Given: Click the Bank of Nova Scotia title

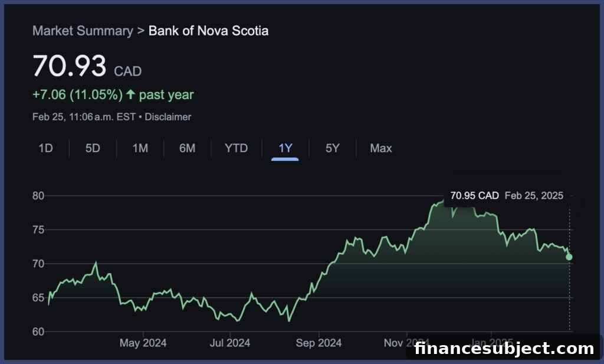Looking at the screenshot, I should pyautogui.click(x=208, y=31).
